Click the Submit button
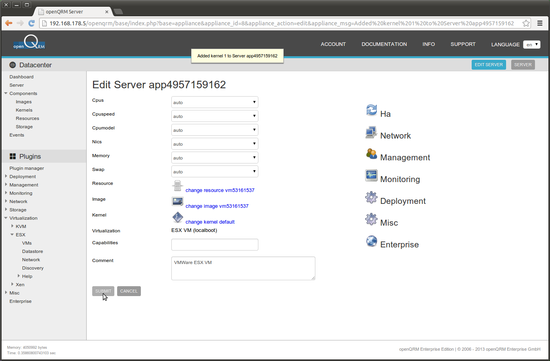The width and height of the screenshot is (550, 361). click(x=103, y=291)
